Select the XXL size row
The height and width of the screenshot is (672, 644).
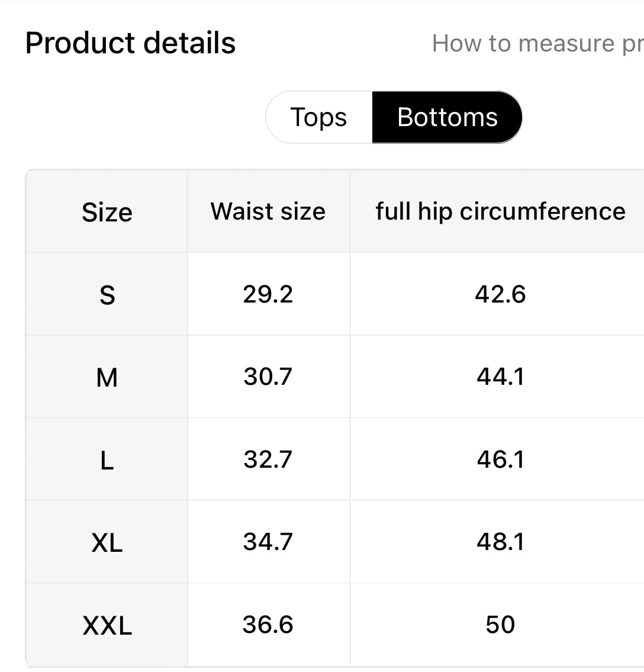click(107, 625)
